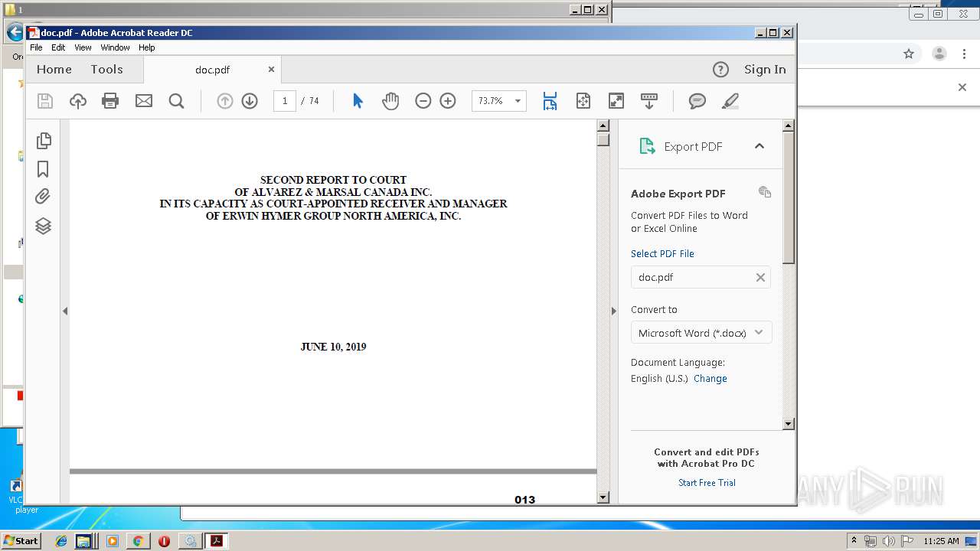Screen dimensions: 980x551
Task: Open the Edit menu
Action: pyautogui.click(x=58, y=47)
